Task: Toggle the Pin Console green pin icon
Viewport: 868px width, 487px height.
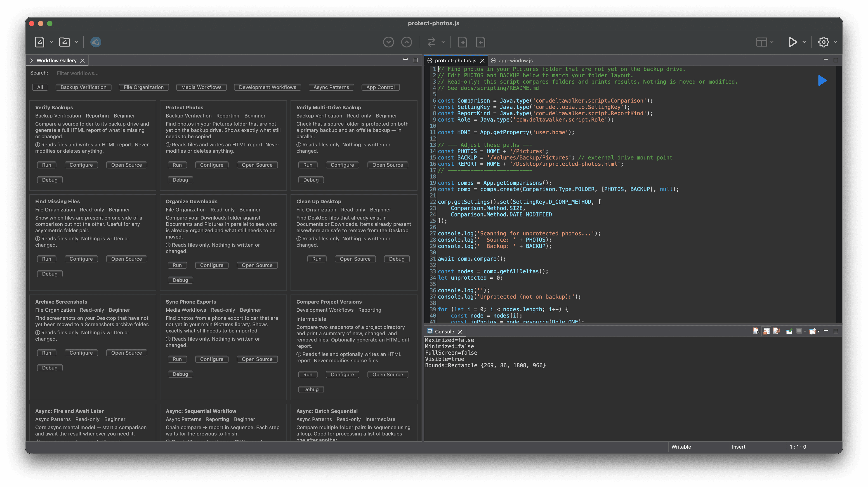Action: click(789, 331)
